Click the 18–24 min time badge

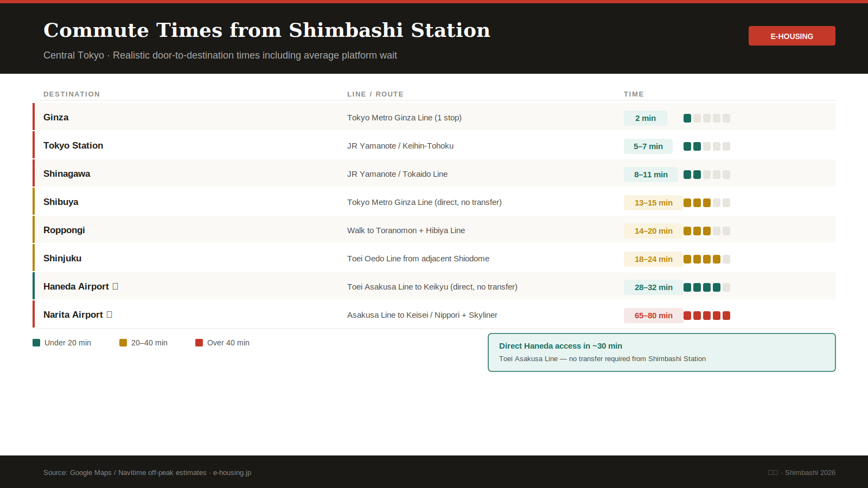(654, 259)
